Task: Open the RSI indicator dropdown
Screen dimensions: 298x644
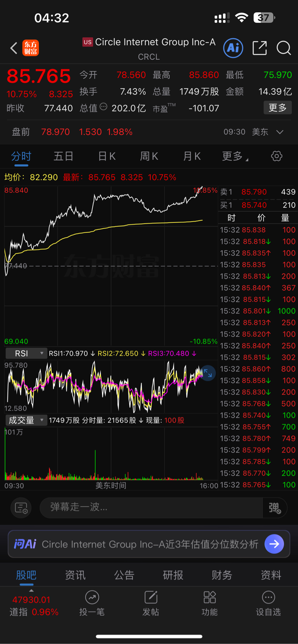Action: (x=26, y=353)
